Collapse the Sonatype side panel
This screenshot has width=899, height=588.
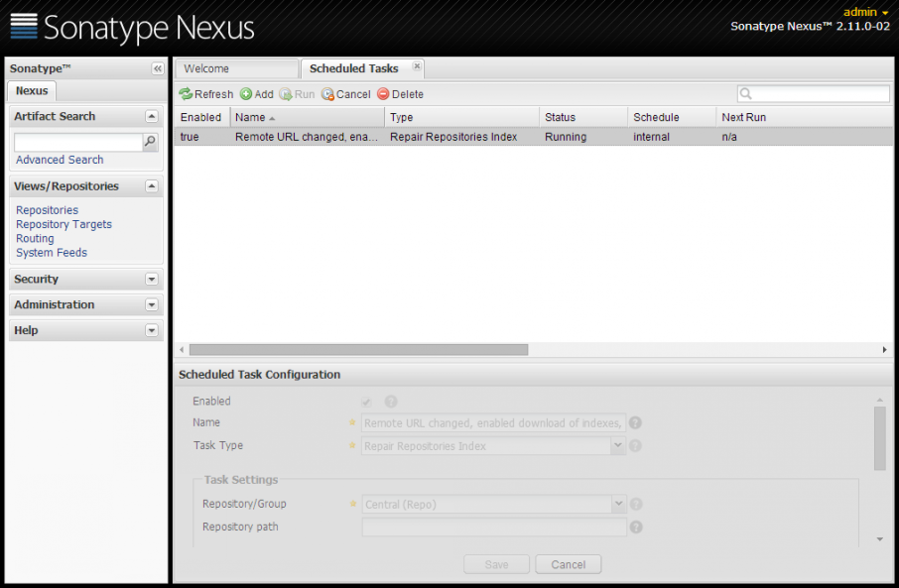(x=157, y=68)
